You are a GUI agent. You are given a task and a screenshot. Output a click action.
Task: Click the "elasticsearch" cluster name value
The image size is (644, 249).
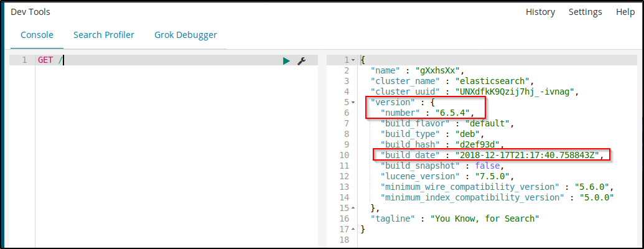point(492,82)
